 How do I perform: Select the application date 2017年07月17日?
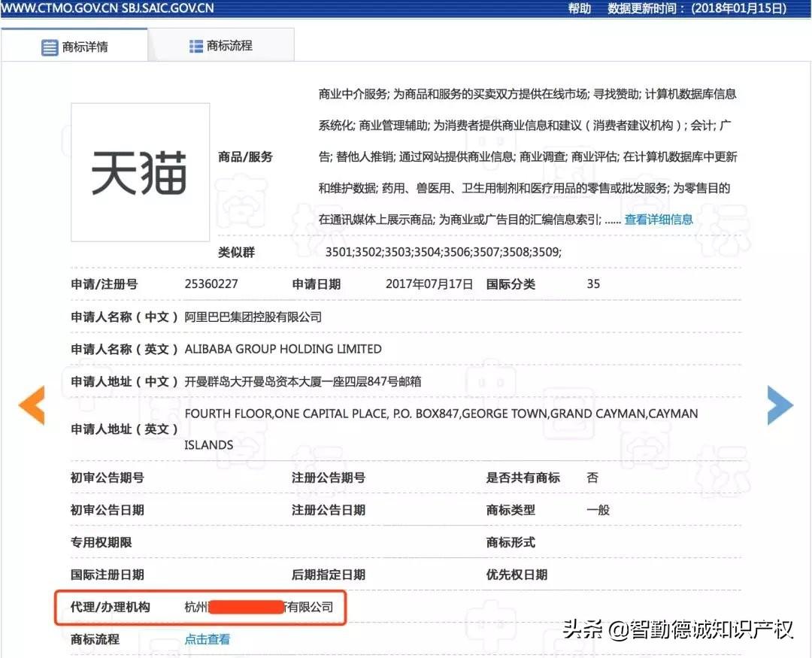pos(429,284)
